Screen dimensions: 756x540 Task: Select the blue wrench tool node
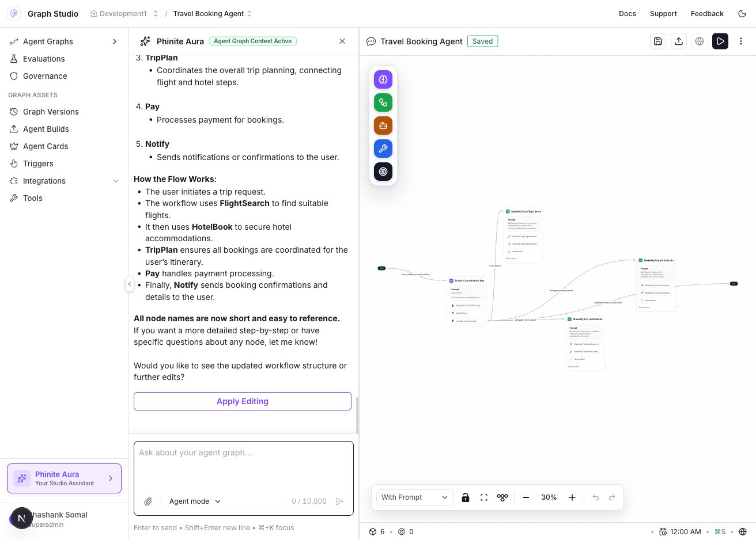pyautogui.click(x=383, y=149)
